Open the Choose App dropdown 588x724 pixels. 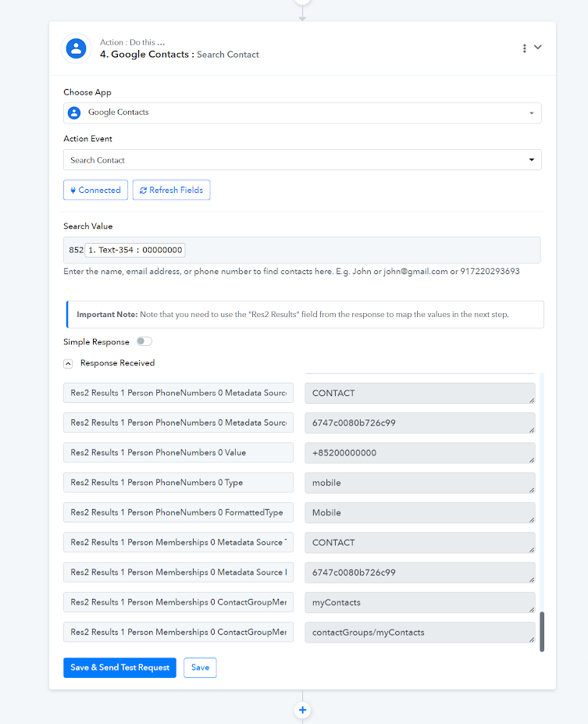(x=302, y=113)
